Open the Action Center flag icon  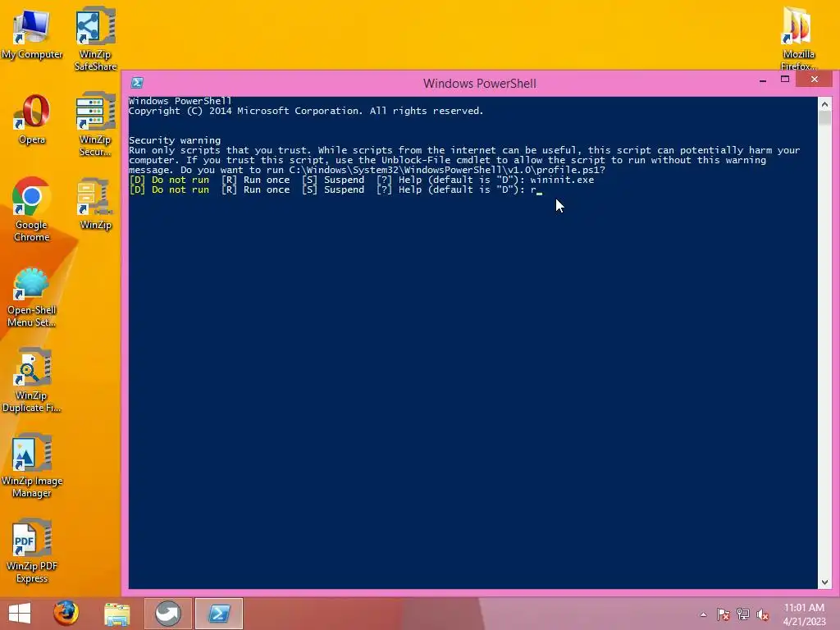(723, 614)
